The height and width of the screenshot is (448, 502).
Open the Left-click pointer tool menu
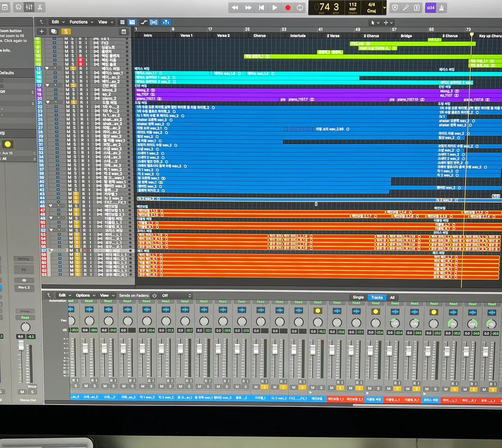pyautogui.click(x=375, y=22)
